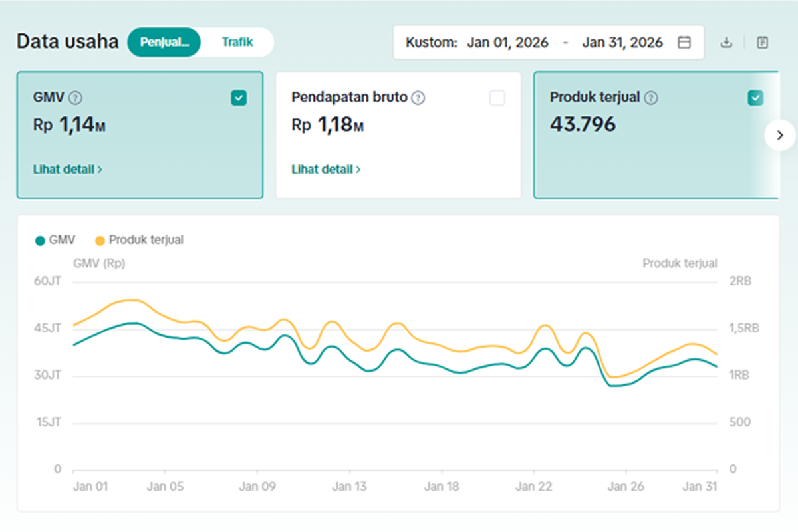Click the Jan 31, 2026 end date field
Viewport: 798px width, 532px height.
622,43
